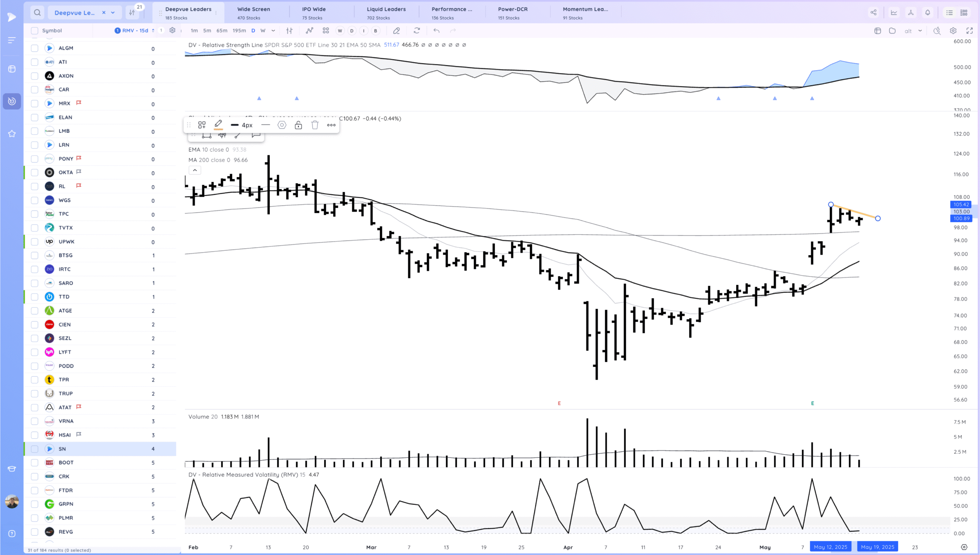The height and width of the screenshot is (555, 980).
Task: Click the refresh chart icon
Action: (416, 31)
